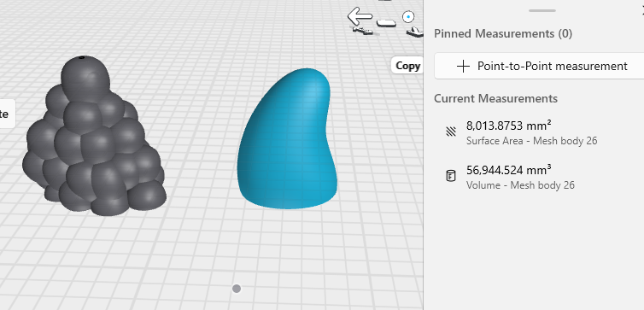Click the Current Measurements heading
The image size is (644, 310).
(x=495, y=98)
